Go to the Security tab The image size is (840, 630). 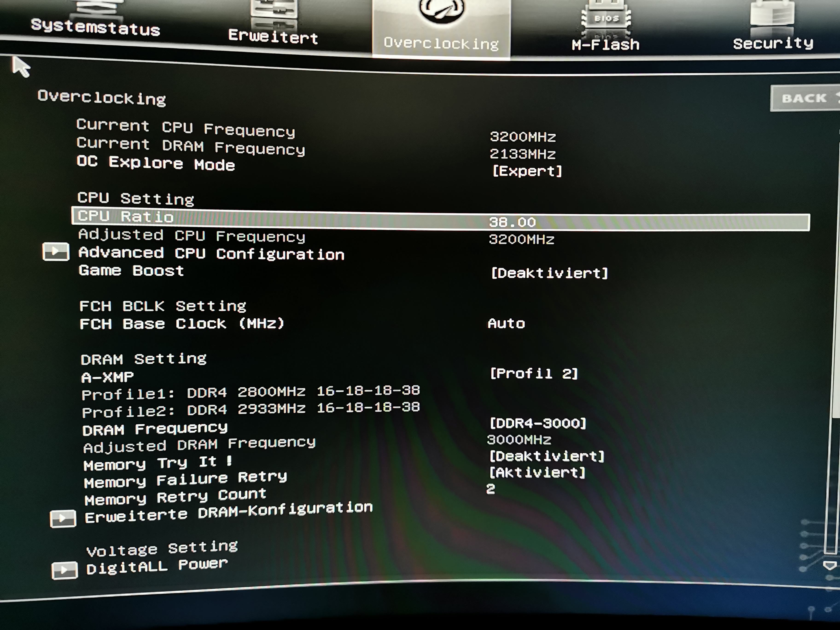coord(773,43)
